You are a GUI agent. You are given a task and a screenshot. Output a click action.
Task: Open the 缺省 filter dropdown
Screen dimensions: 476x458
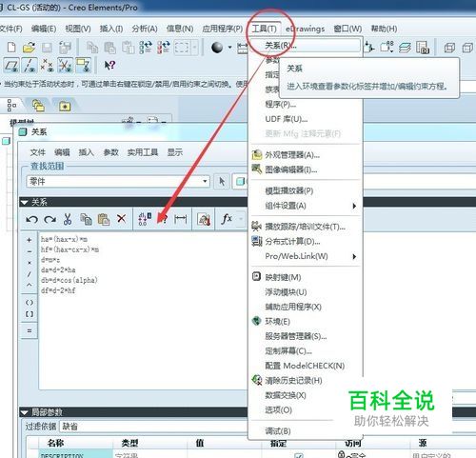pyautogui.click(x=153, y=427)
